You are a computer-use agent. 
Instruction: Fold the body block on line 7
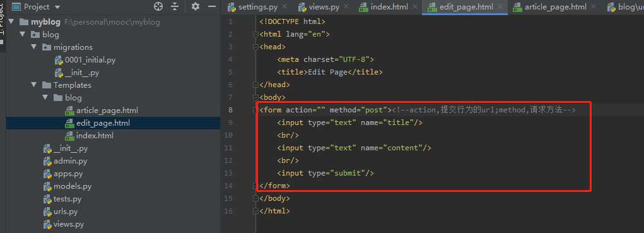(255, 98)
